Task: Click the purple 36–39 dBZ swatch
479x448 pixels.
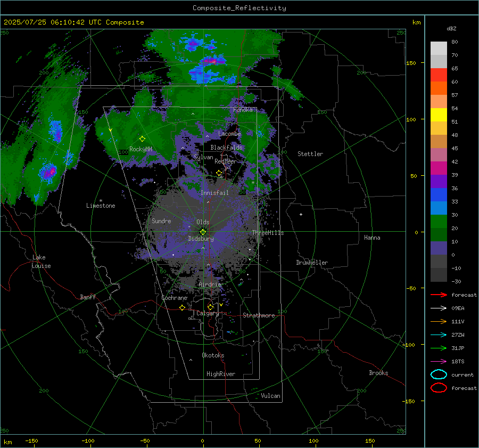Action: tap(439, 181)
